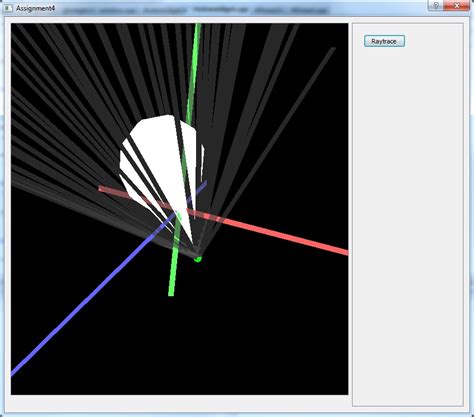Click the empty right side panel
474x417 pixels.
(x=408, y=227)
